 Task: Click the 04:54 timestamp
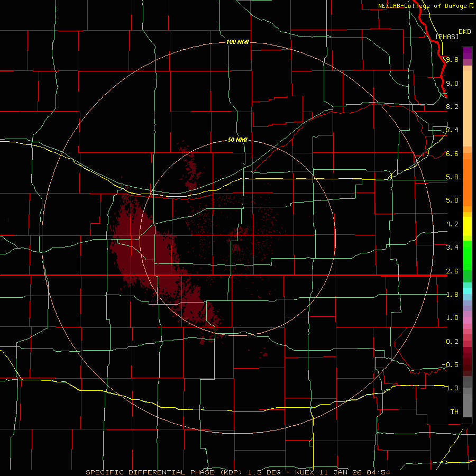378,472
